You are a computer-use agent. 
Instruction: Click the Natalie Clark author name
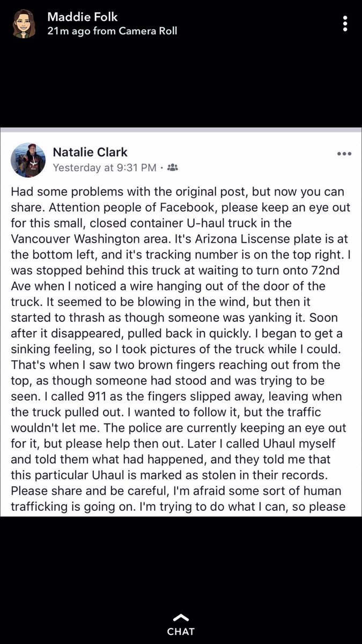tap(90, 152)
